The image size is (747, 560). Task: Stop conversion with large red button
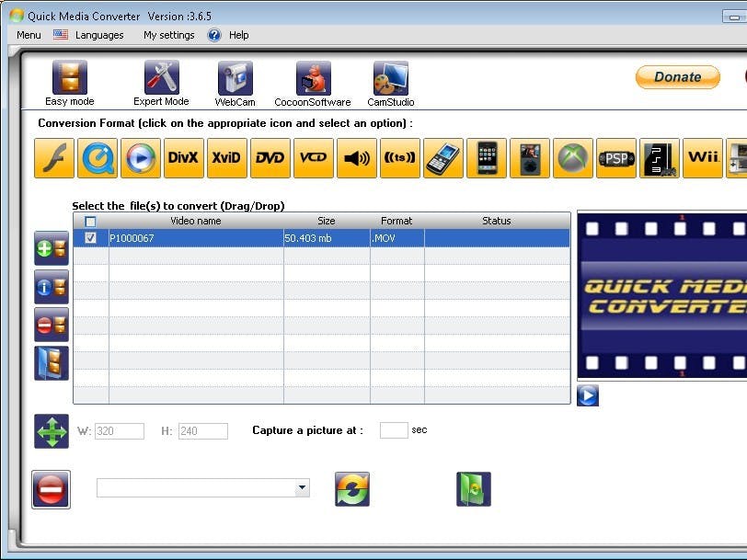click(x=51, y=489)
